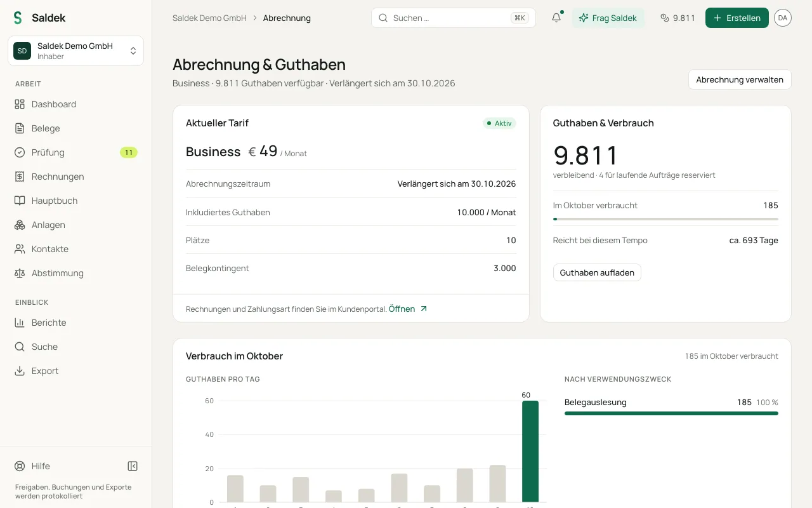Click the Hilfe lifebuoy icon

(x=20, y=466)
